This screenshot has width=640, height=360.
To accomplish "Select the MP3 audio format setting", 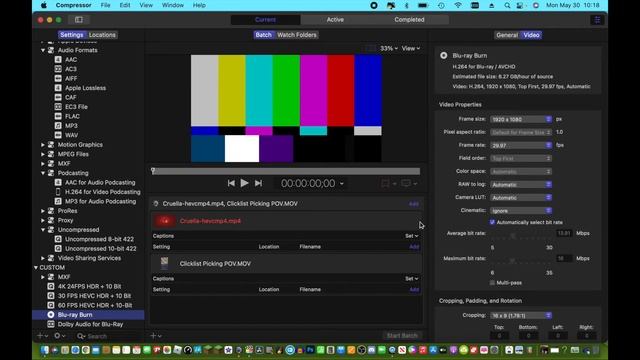I will [x=71, y=126].
